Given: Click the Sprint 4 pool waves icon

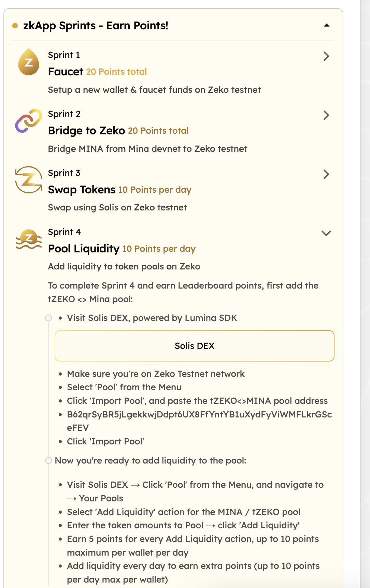Looking at the screenshot, I should pyautogui.click(x=29, y=239).
